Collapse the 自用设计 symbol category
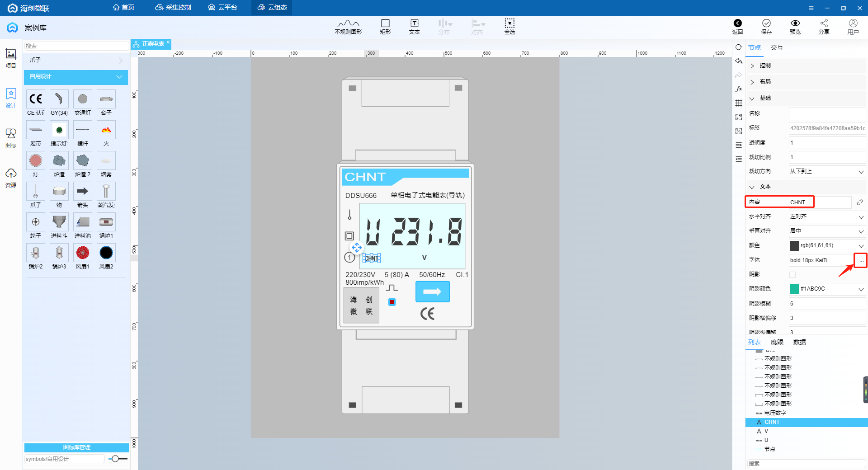The height and width of the screenshot is (470, 868). (76, 76)
